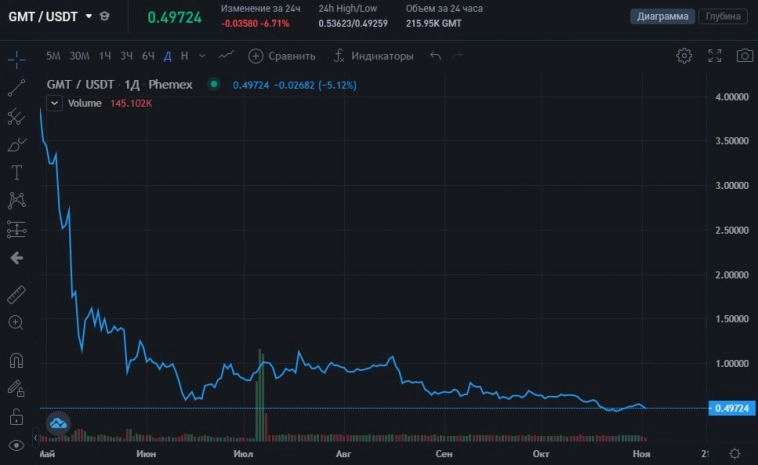The height and width of the screenshot is (465, 758).
Task: Open the Индикаторы indicators menu
Action: point(374,56)
